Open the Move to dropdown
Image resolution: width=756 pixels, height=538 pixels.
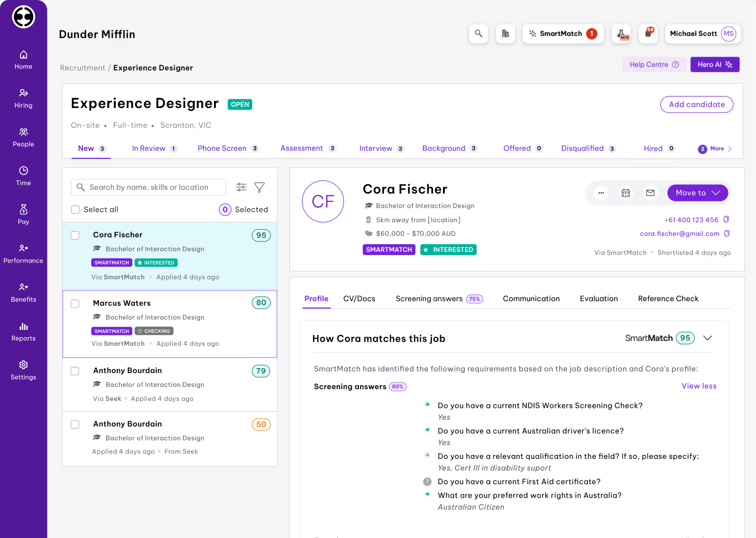coord(697,193)
